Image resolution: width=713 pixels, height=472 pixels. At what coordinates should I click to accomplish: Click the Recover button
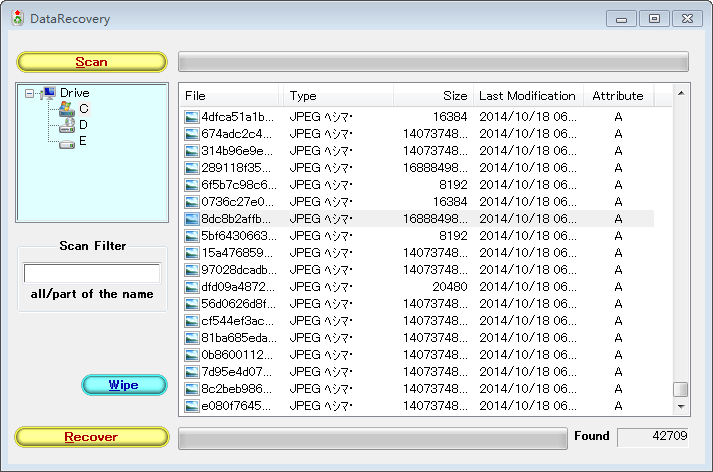click(92, 437)
